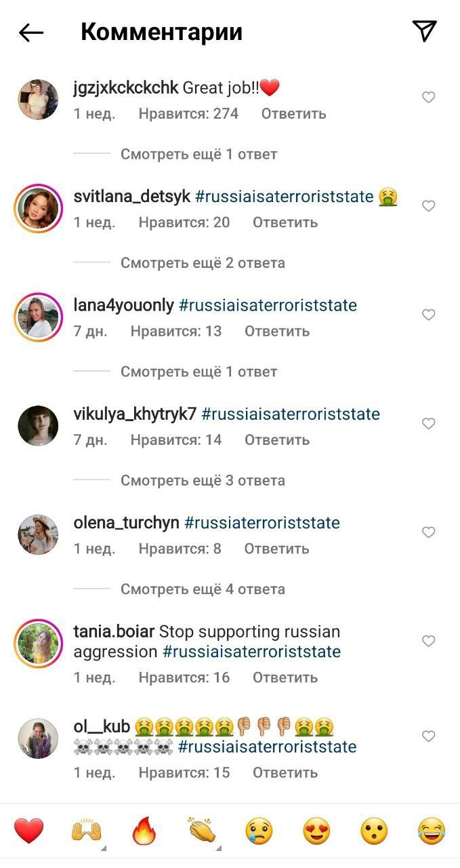Tap the heart-eyes emoji reaction

coord(316,831)
